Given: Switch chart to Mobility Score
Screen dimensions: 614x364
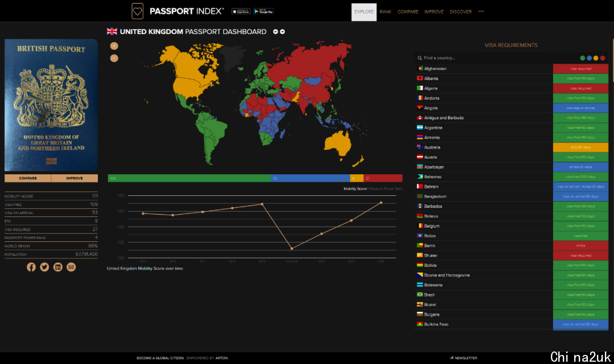Looking at the screenshot, I should [x=355, y=189].
